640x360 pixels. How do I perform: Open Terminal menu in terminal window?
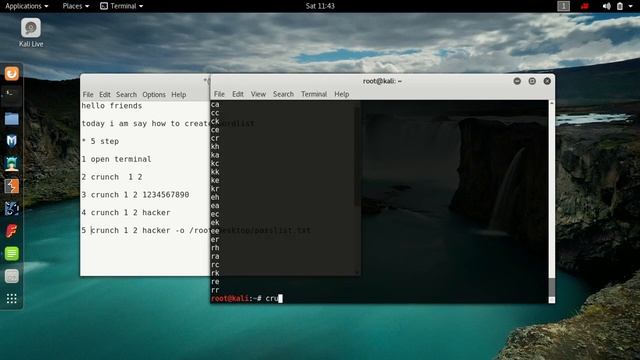314,94
